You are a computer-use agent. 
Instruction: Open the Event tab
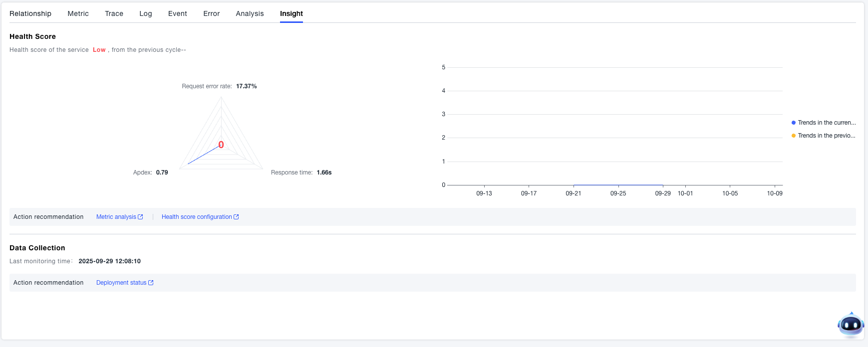click(x=178, y=13)
